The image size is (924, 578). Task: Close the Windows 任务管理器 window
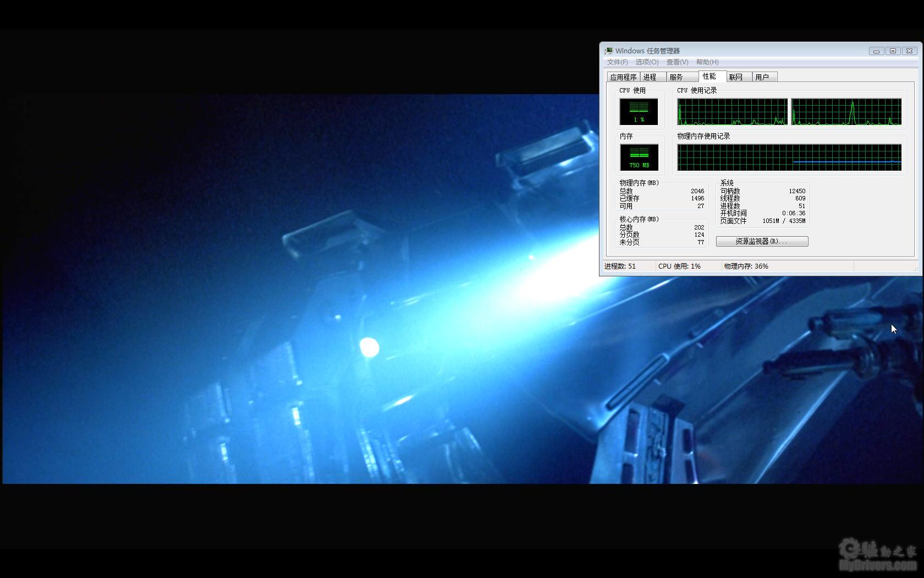tap(909, 51)
